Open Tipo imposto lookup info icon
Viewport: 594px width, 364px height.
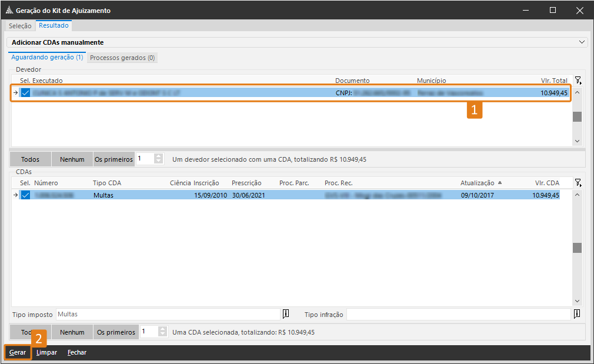pyautogui.click(x=286, y=314)
